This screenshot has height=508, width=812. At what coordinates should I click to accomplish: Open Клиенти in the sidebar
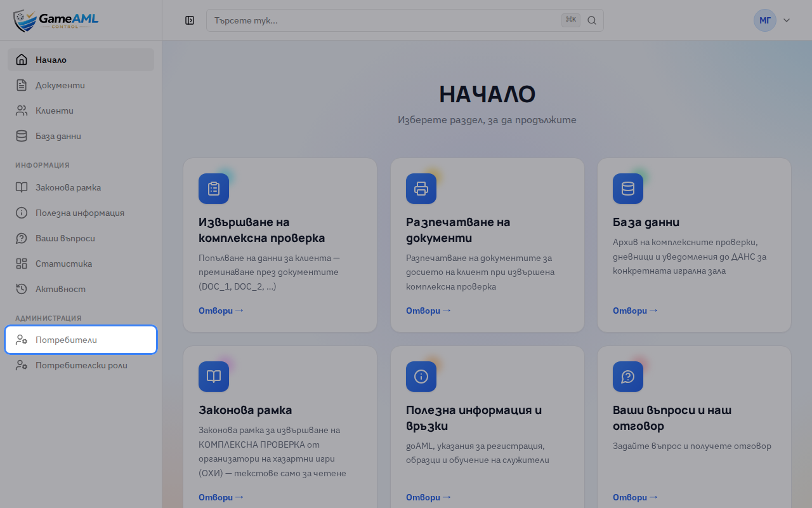(81, 110)
